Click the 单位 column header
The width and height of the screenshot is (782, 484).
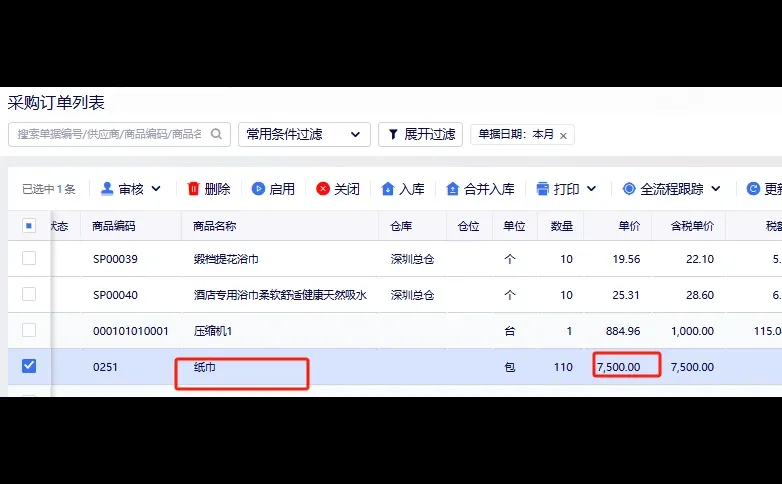click(514, 226)
